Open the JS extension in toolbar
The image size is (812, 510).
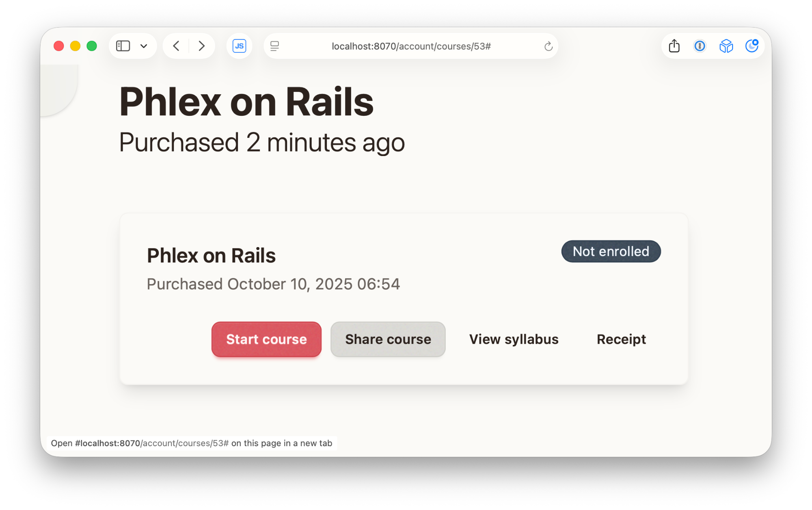point(239,46)
